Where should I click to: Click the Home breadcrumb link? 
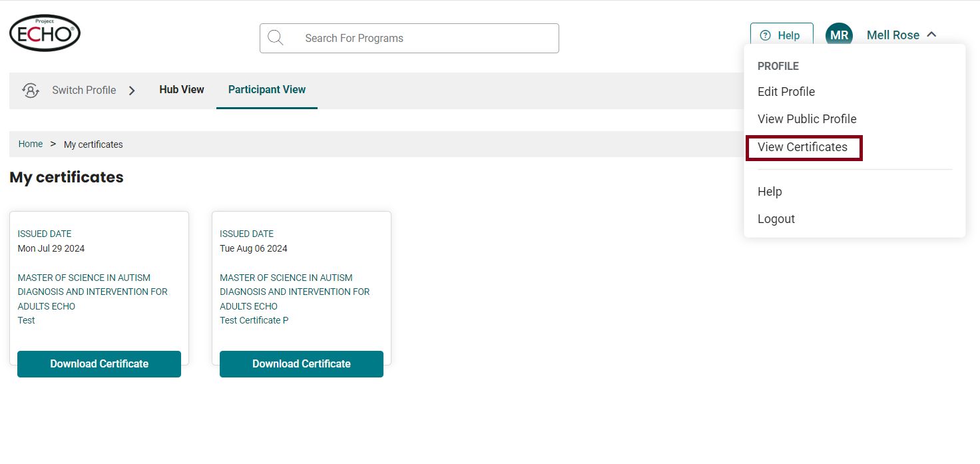click(31, 144)
